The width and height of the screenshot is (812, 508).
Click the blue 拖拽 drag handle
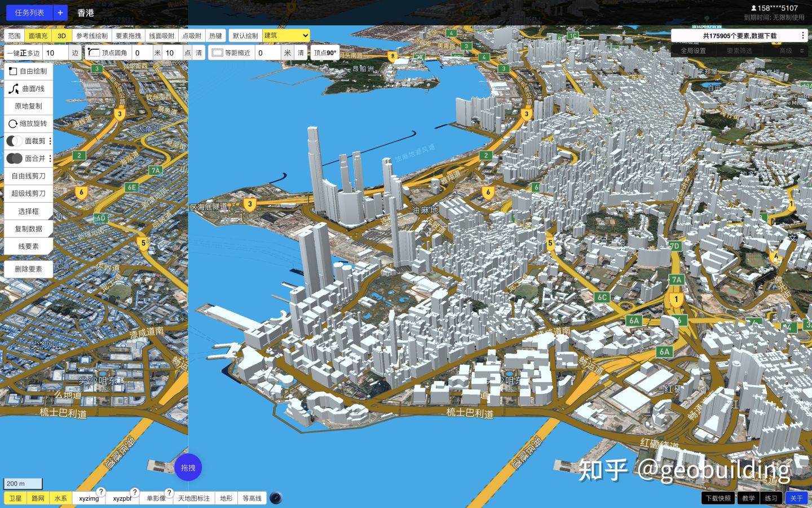click(x=188, y=467)
